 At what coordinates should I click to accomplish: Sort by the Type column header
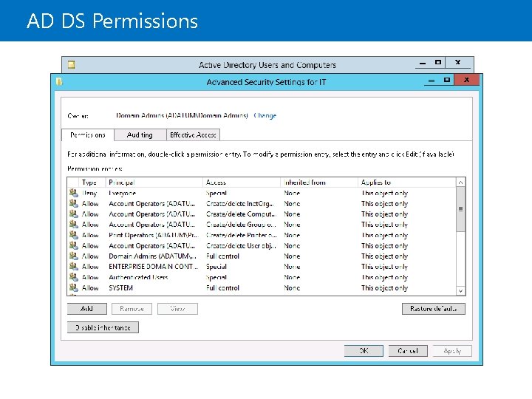(92, 183)
